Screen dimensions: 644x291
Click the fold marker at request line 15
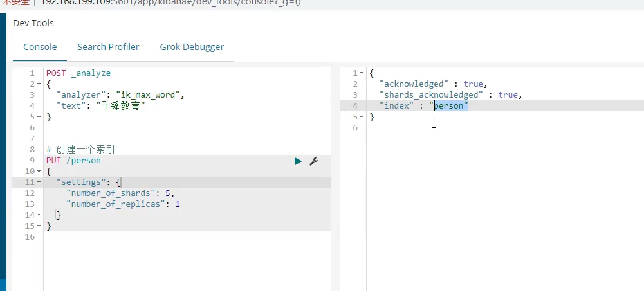(x=39, y=226)
